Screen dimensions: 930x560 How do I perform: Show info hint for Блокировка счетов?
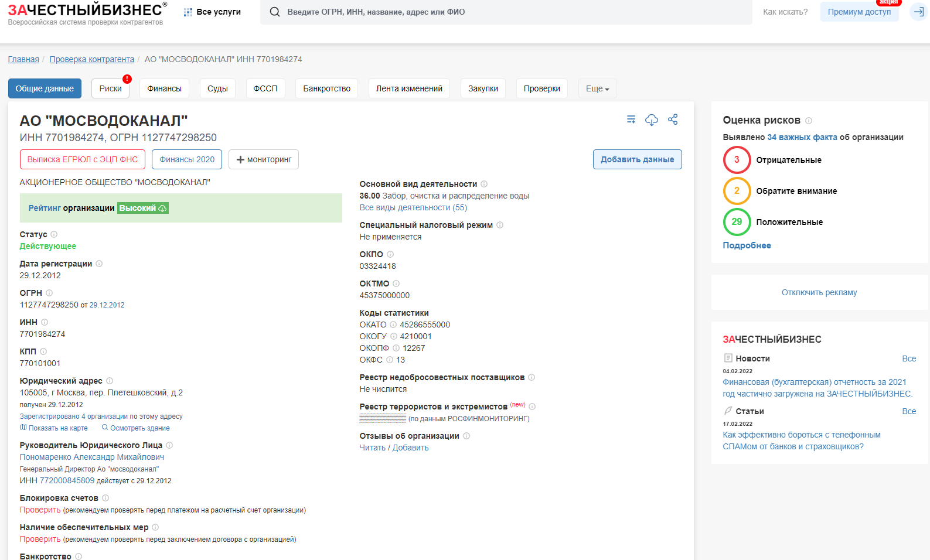coord(105,498)
